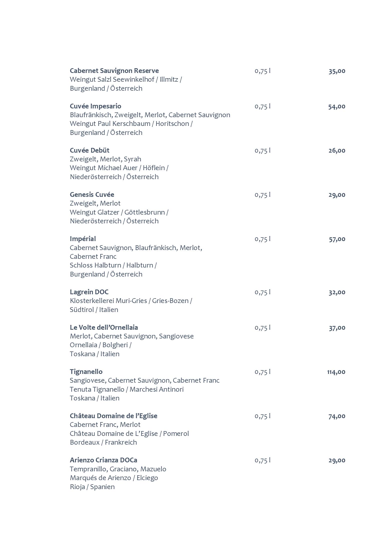Select the 74,00 price value
392x555 pixels.
(337, 416)
